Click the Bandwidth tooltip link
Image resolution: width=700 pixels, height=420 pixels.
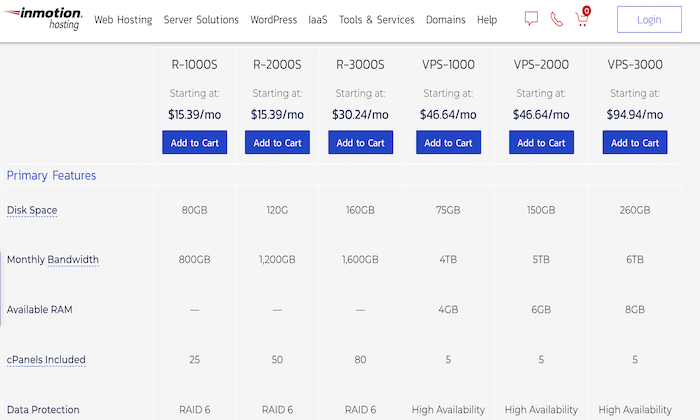point(73,259)
